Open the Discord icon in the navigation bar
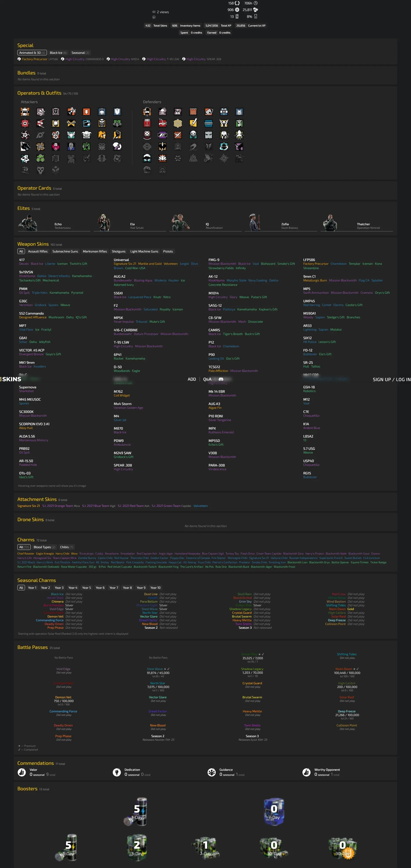 coord(221,379)
